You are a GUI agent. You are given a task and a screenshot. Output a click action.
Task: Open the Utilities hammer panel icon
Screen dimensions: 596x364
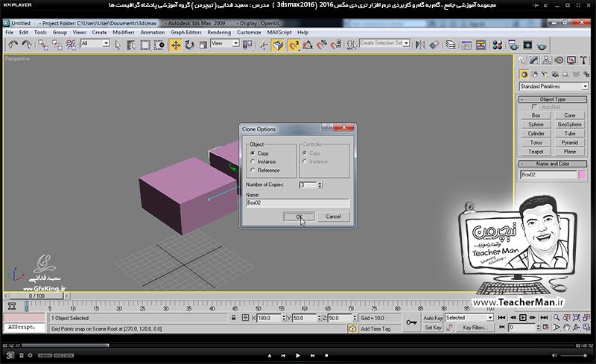(x=583, y=60)
